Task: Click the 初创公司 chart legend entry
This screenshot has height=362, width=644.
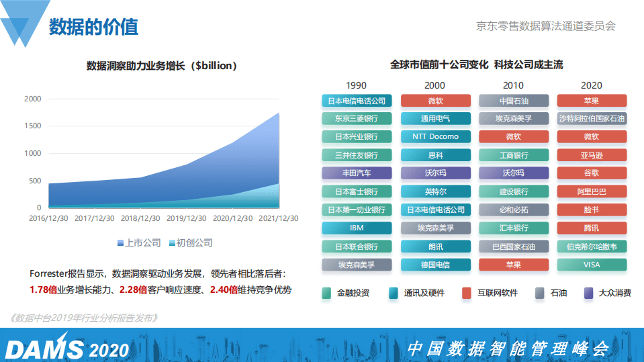Action: [x=191, y=243]
